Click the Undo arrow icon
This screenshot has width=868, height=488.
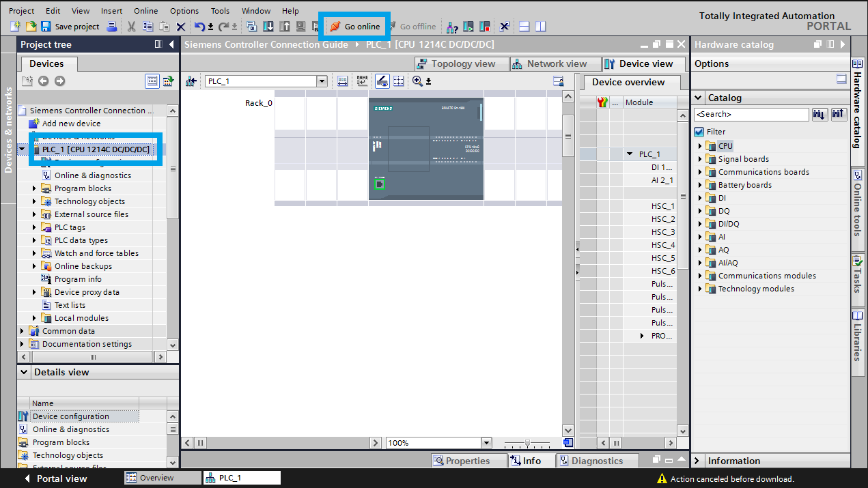[x=199, y=27]
